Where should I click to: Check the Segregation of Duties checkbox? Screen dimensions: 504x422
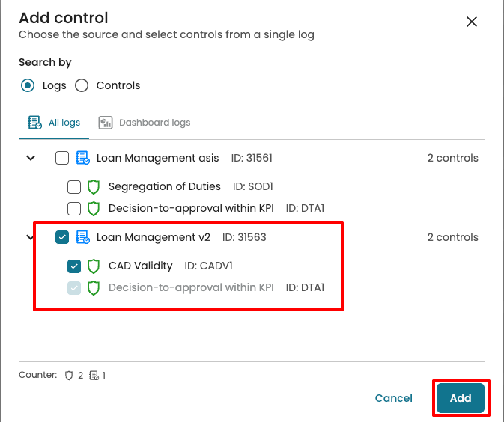tap(74, 186)
